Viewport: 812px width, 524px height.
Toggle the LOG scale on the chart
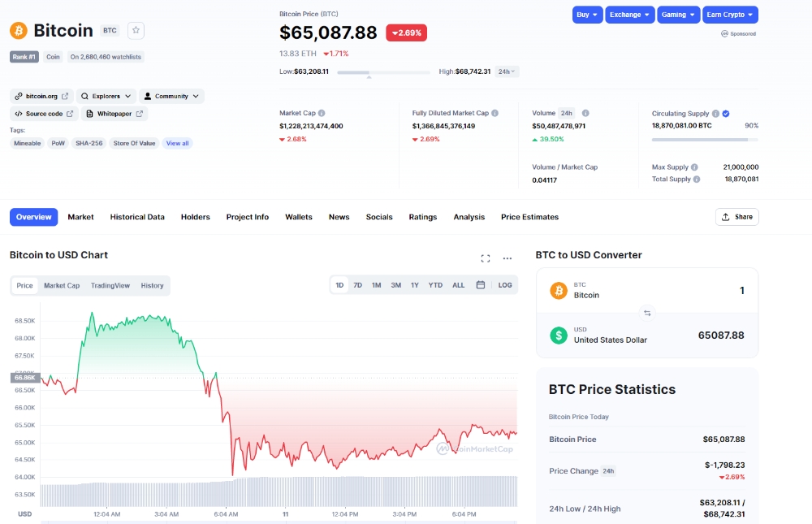(505, 285)
